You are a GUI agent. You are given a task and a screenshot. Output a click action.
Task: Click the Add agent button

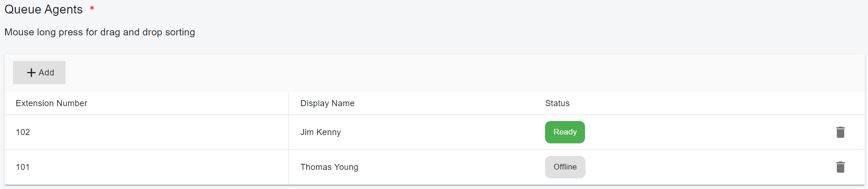click(40, 73)
